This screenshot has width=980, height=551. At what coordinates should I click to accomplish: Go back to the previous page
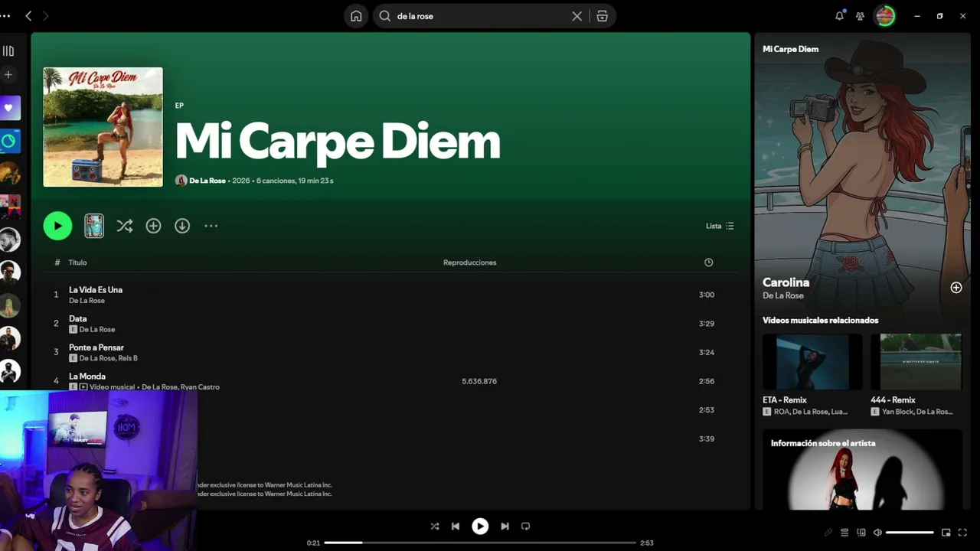[28, 16]
